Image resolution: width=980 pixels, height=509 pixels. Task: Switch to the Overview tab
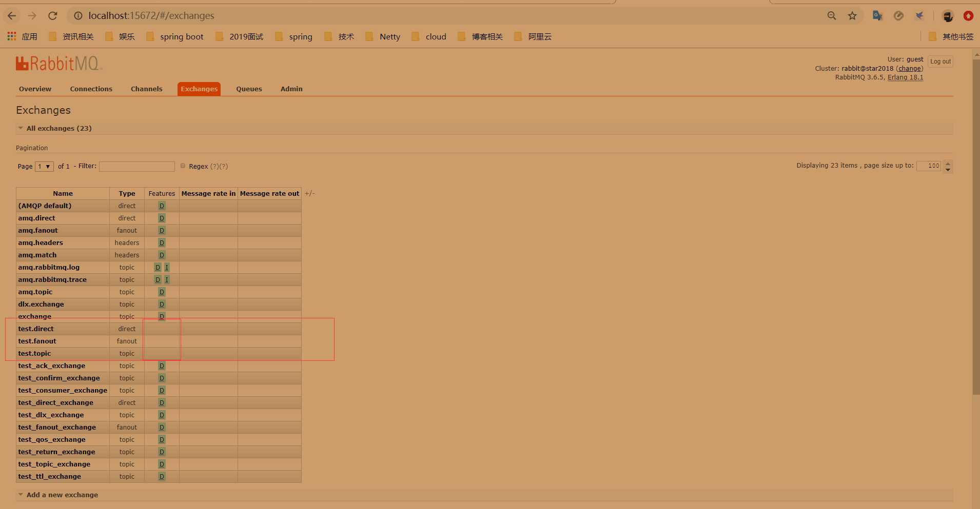coord(35,89)
